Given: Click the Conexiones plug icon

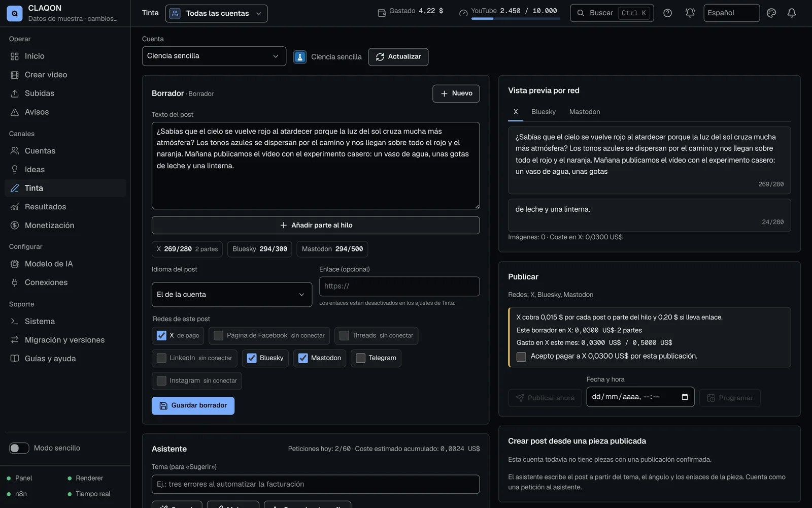Looking at the screenshot, I should 15,282.
